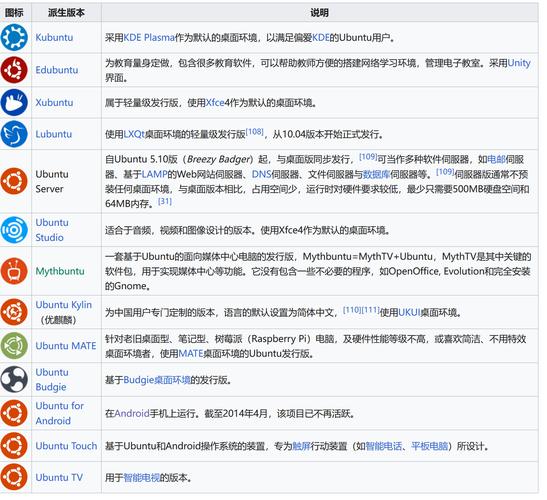
Task: Open the Ubuntu Kylin link
Action: pyautogui.click(x=63, y=305)
